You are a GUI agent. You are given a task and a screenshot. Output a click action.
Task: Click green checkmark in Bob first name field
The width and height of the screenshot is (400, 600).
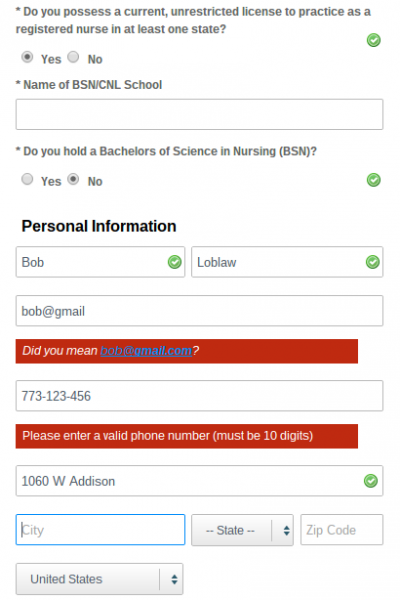tap(175, 262)
